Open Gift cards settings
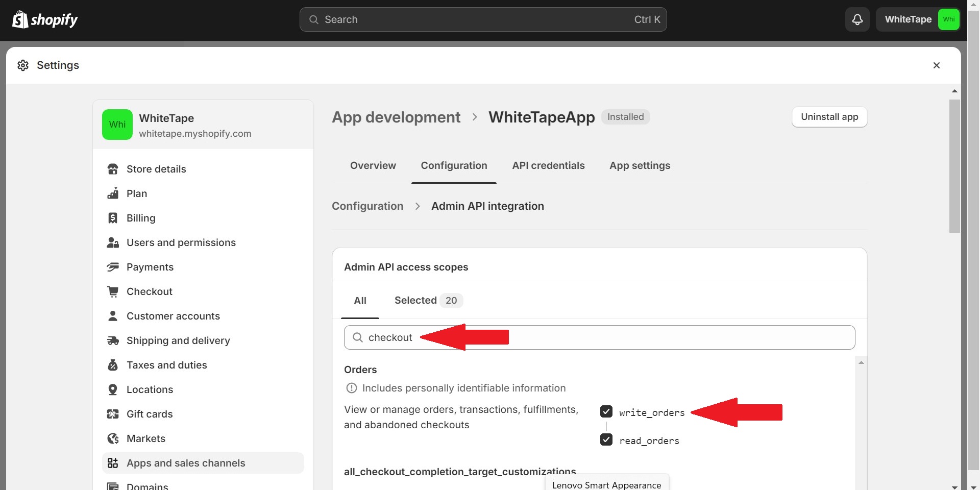Image resolution: width=980 pixels, height=490 pixels. (203, 414)
